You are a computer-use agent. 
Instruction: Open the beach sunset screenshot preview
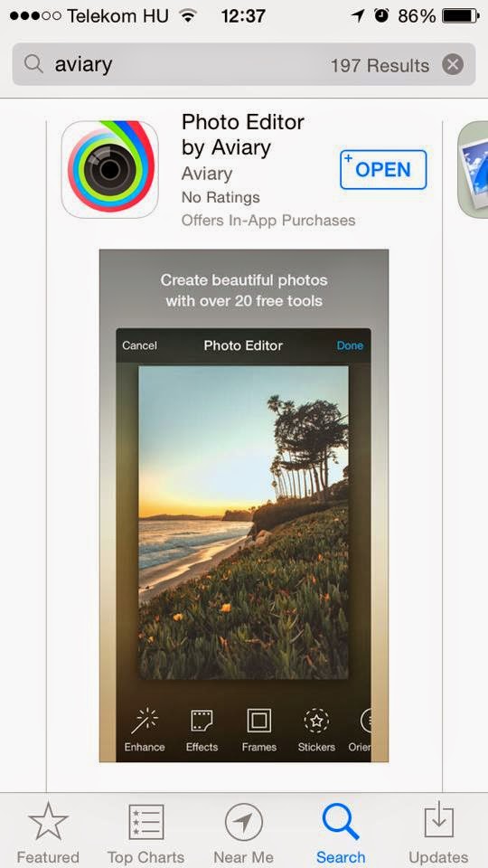(x=244, y=505)
